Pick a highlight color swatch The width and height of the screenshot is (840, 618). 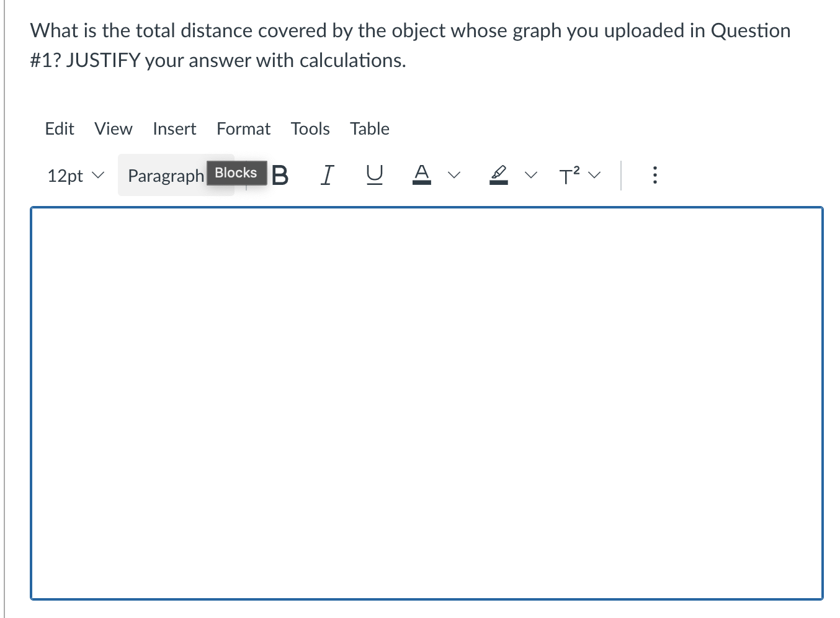coord(498,176)
